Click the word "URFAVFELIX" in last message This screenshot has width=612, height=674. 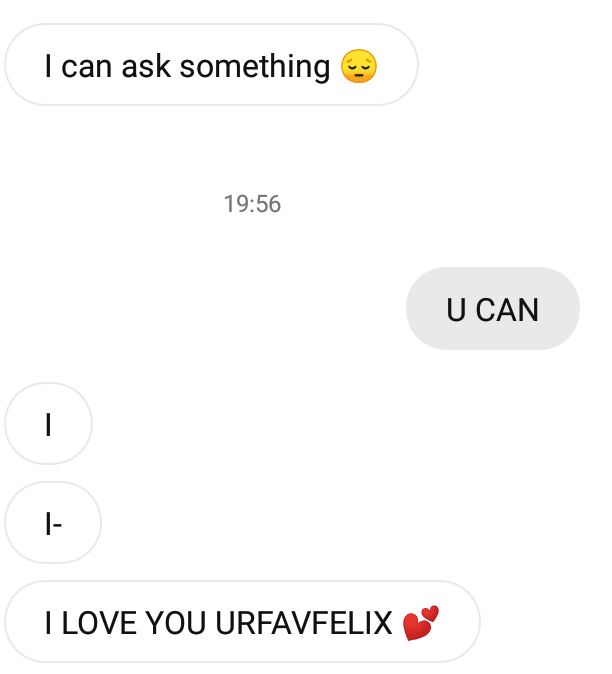304,623
